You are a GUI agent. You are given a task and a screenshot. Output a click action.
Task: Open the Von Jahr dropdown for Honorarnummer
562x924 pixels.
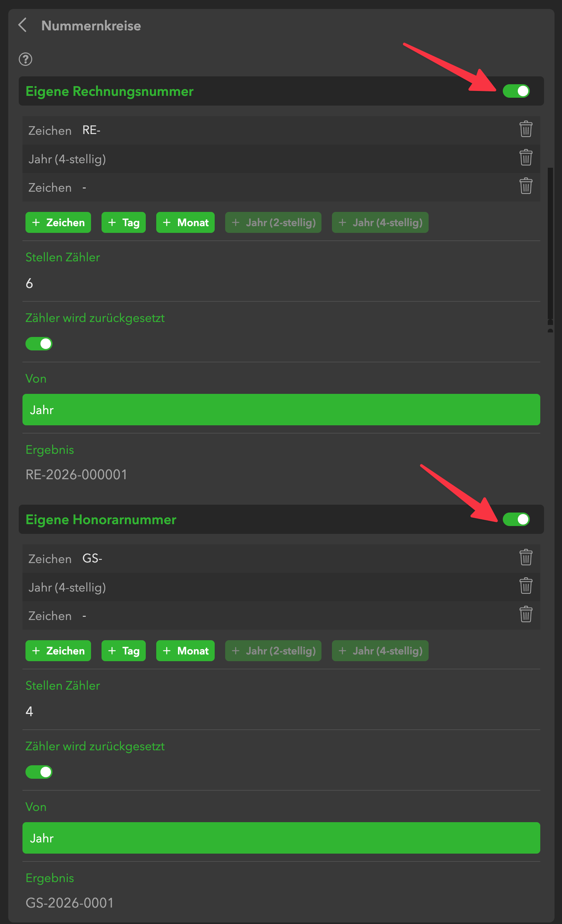281,838
